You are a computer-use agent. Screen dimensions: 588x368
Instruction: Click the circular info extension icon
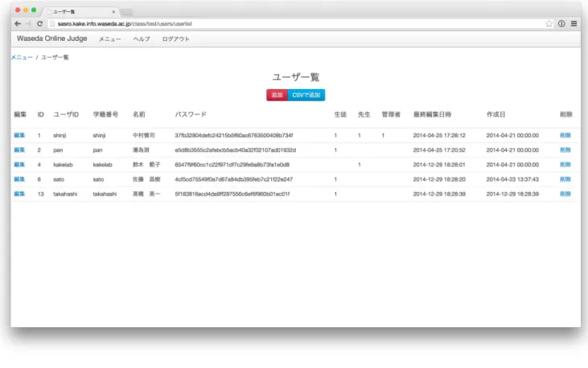[x=561, y=23]
